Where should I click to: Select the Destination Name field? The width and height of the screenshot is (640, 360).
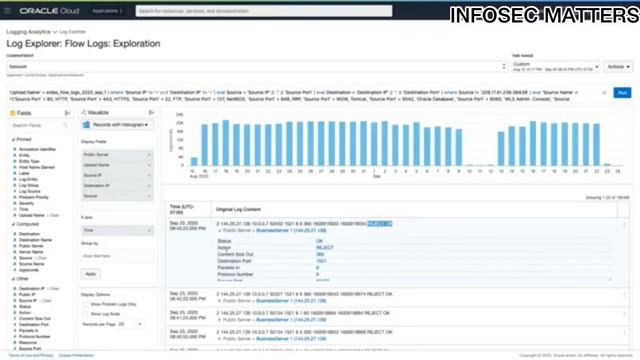pyautogui.click(x=35, y=240)
